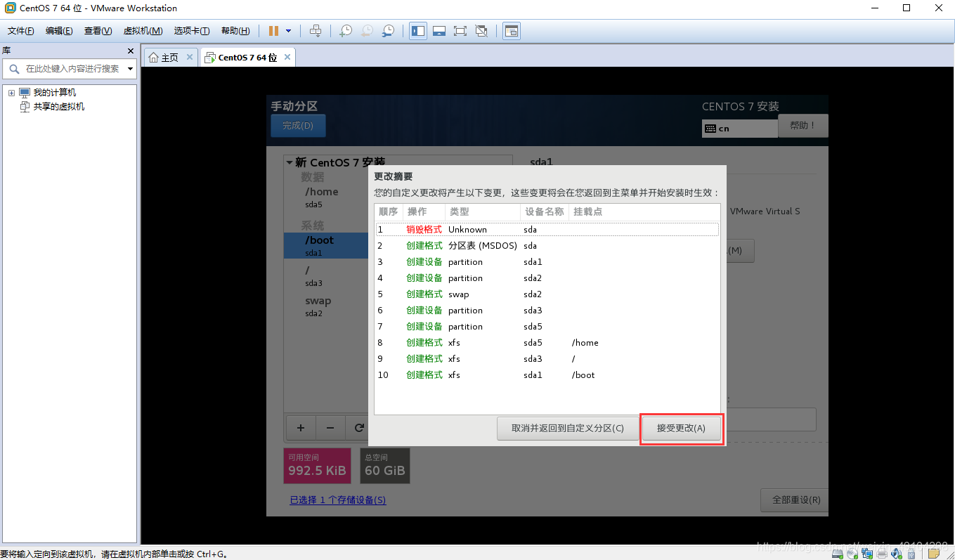Click the reload storage configuration icon
Image resolution: width=955 pixels, height=560 pixels.
click(x=358, y=428)
